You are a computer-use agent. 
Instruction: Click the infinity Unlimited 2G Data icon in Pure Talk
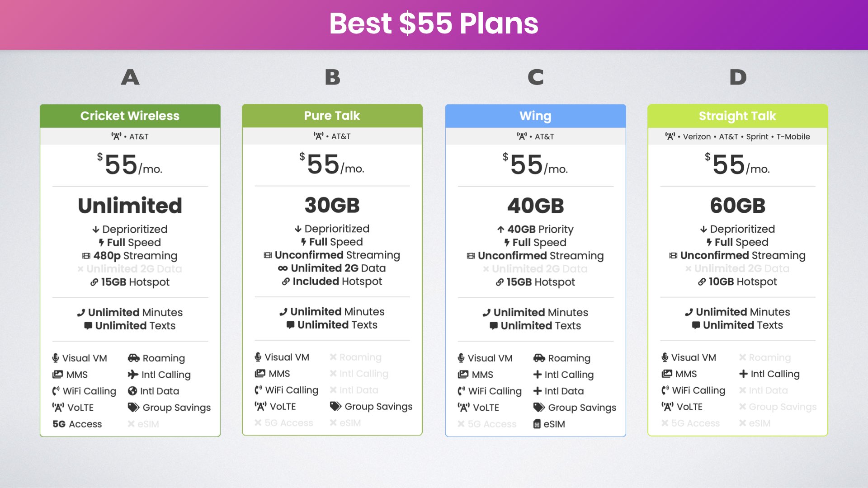(x=283, y=268)
